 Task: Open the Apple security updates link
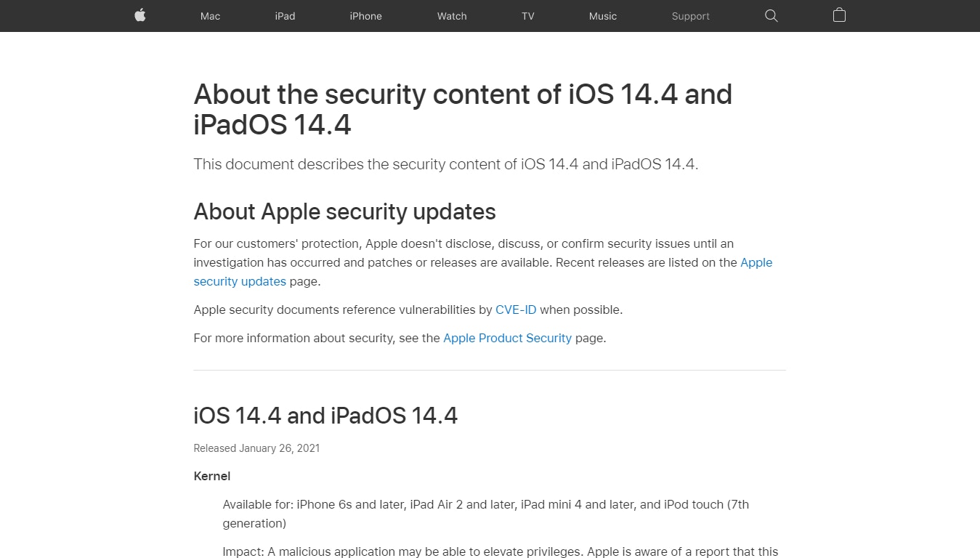tap(483, 272)
